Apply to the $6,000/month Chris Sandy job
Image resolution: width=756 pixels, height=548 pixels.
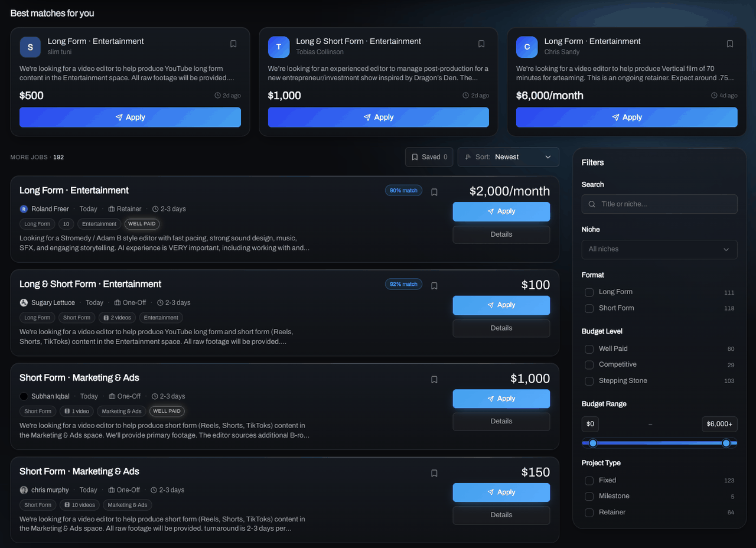[627, 118]
